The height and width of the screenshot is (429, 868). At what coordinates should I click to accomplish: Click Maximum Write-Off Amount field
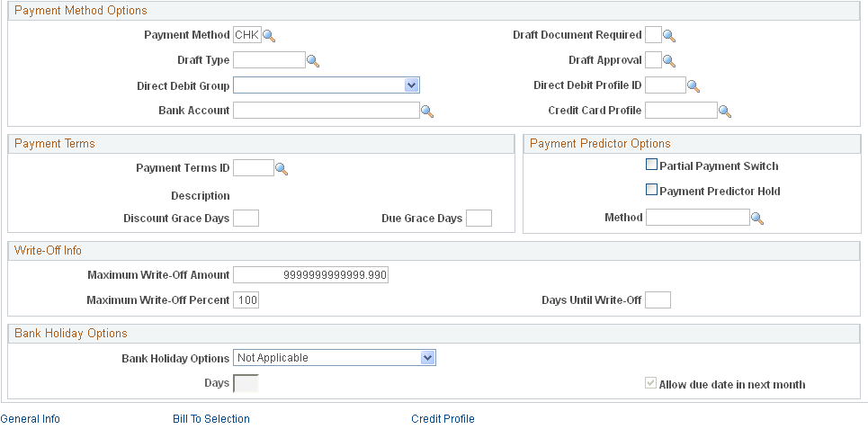pos(310,275)
